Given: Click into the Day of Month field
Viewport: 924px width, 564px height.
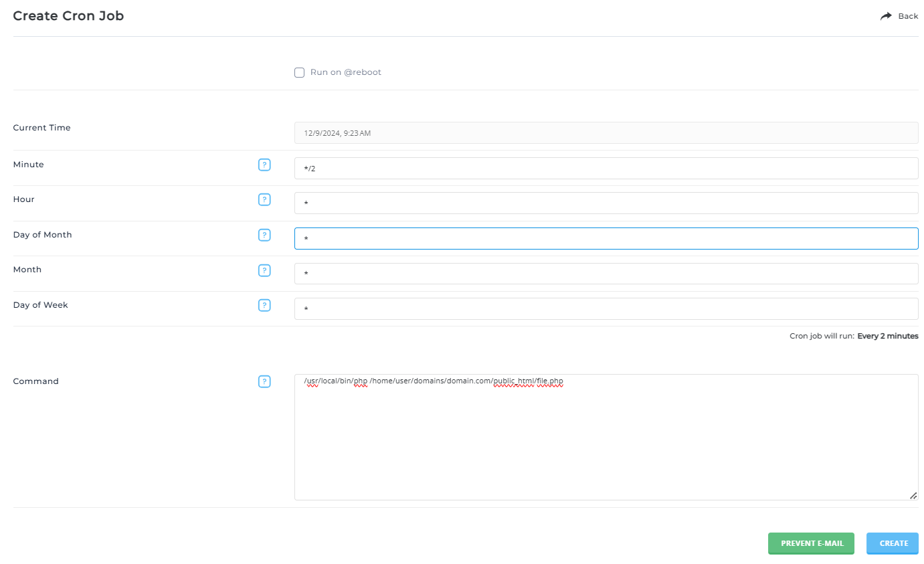Looking at the screenshot, I should click(606, 238).
